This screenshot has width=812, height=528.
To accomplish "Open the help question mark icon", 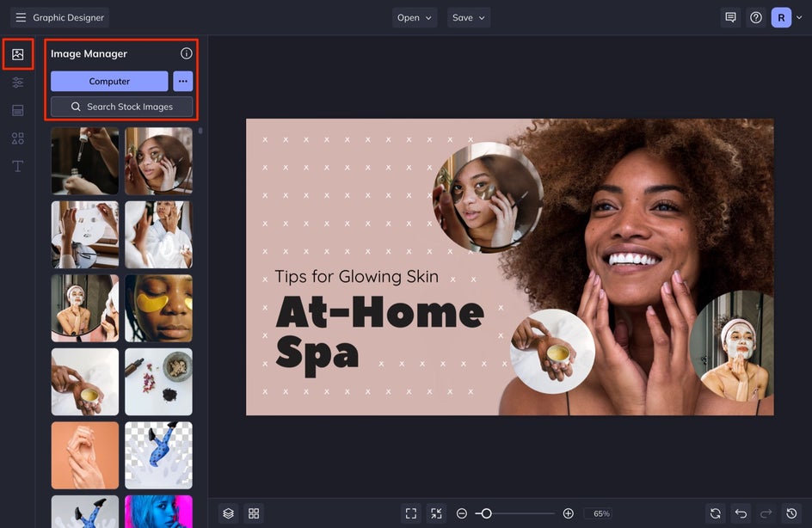I will (756, 17).
